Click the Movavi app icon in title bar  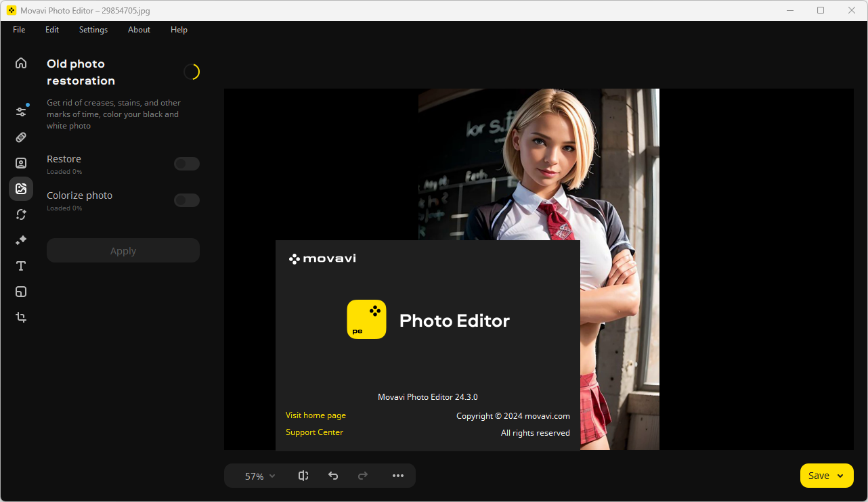pos(11,10)
